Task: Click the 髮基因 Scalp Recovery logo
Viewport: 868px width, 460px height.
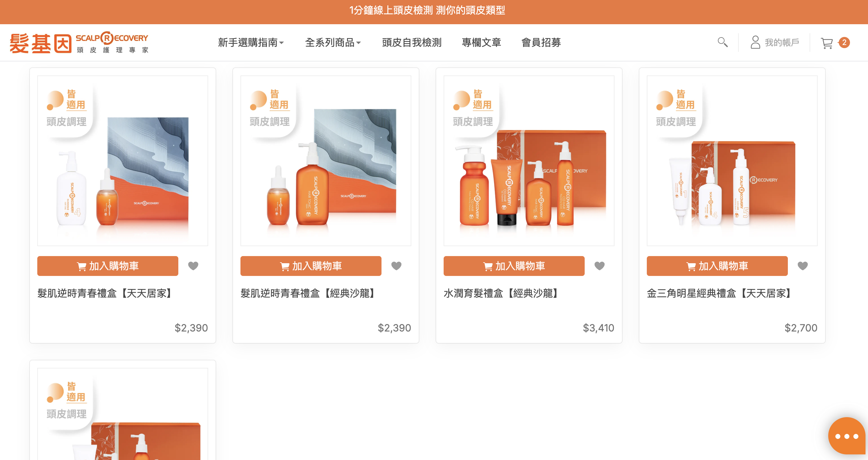Action: pyautogui.click(x=79, y=43)
